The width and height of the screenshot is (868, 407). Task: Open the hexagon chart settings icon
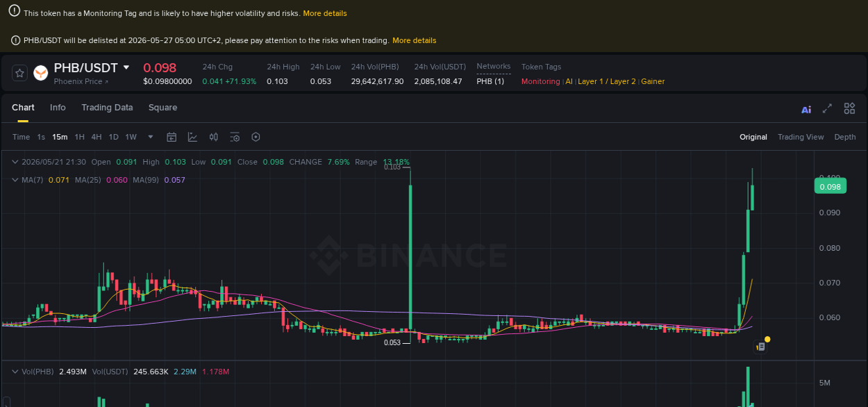coord(256,137)
